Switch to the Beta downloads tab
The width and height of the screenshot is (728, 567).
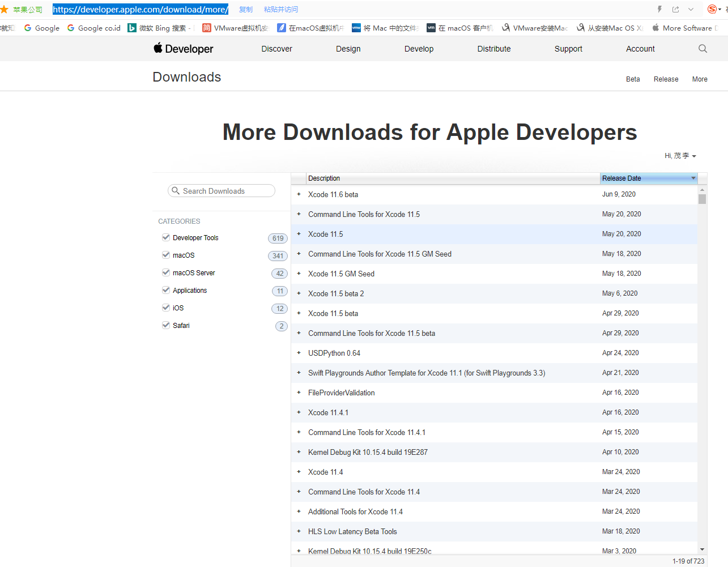(633, 79)
